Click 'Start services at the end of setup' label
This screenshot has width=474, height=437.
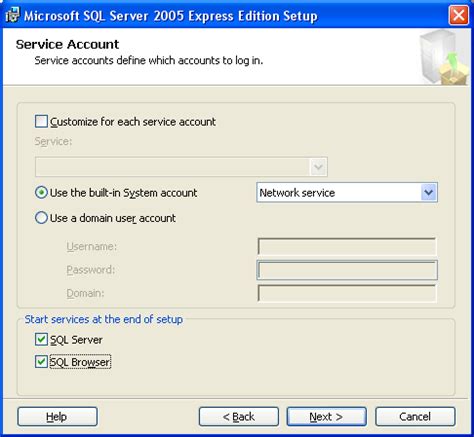coord(104,319)
